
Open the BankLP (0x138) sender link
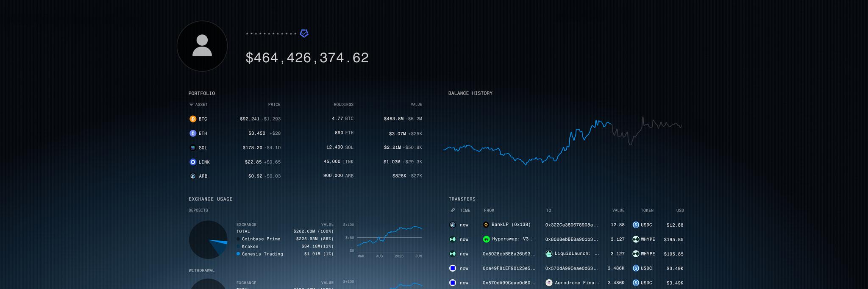click(x=511, y=225)
